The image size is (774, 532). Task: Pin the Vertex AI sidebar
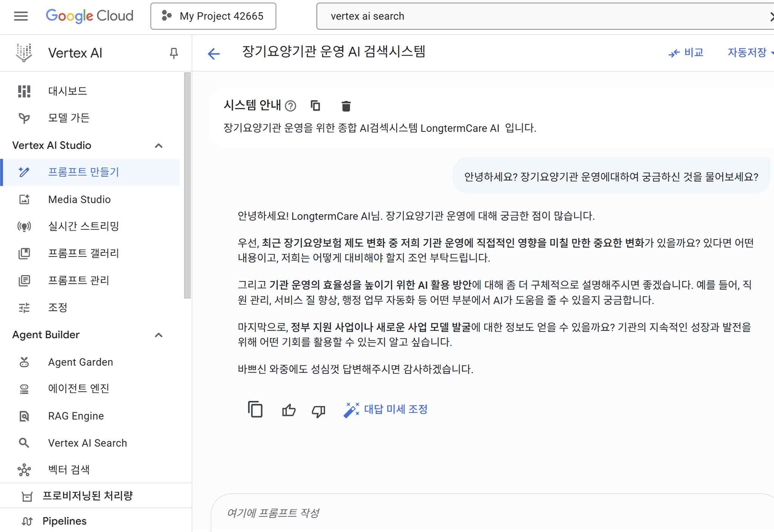[x=173, y=53]
